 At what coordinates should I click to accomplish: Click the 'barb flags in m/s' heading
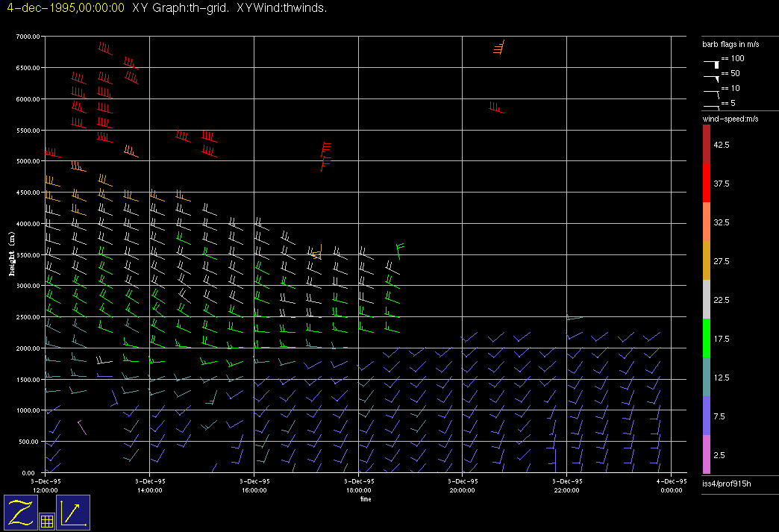coord(730,45)
